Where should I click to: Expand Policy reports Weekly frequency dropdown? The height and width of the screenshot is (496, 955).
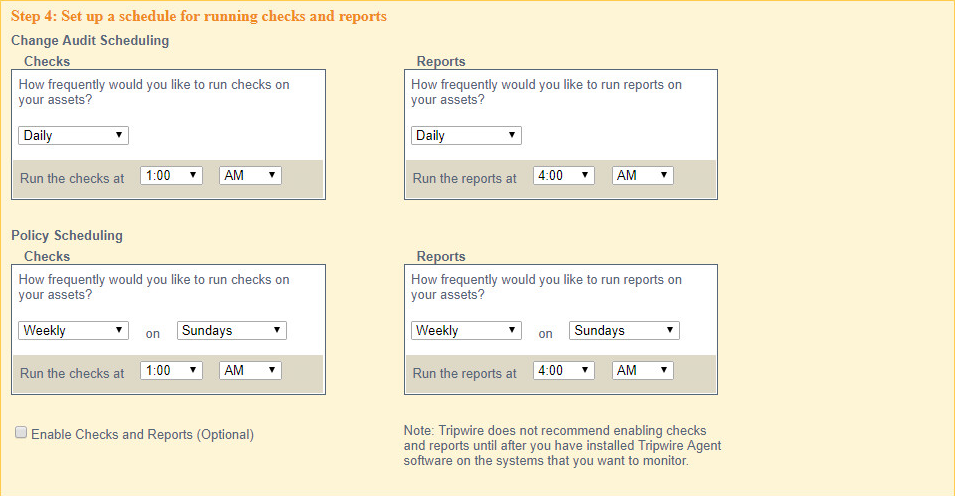[466, 331]
